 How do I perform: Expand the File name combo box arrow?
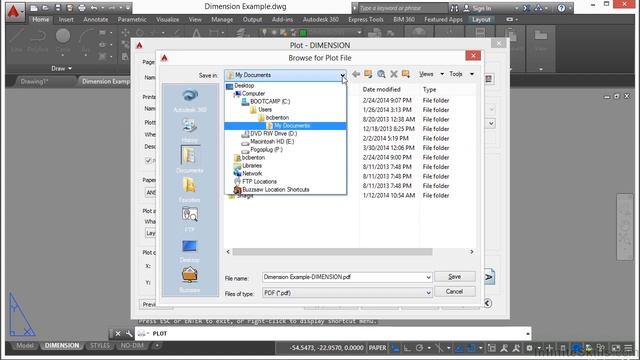[x=428, y=277]
